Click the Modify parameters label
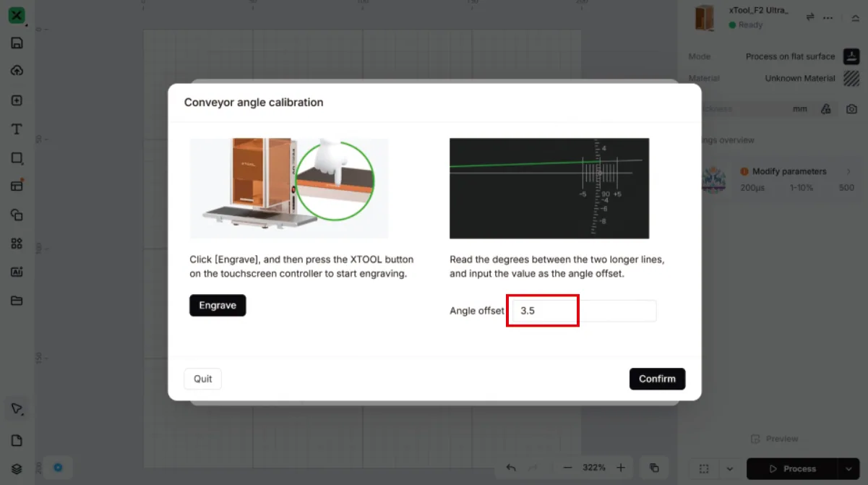The height and width of the screenshot is (485, 868). tap(789, 171)
